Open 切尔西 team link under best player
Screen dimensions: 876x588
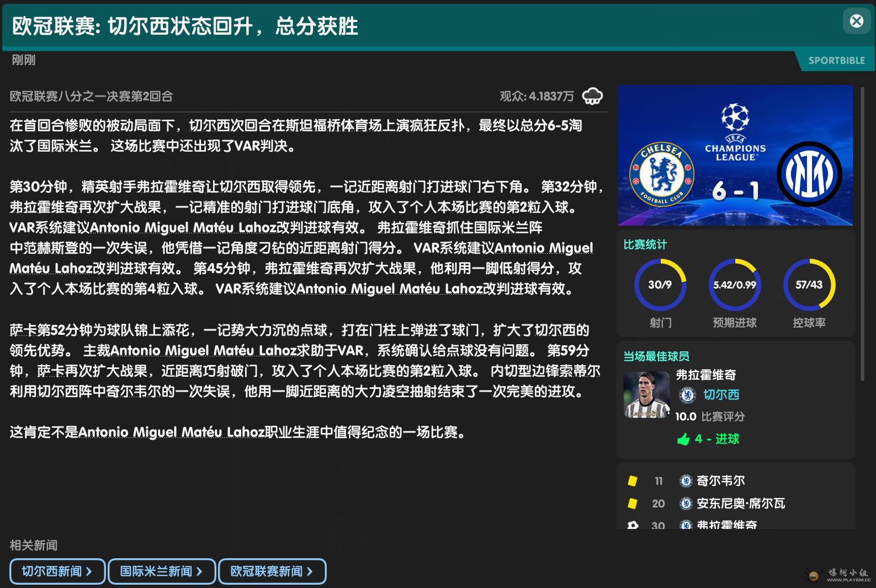pos(721,395)
